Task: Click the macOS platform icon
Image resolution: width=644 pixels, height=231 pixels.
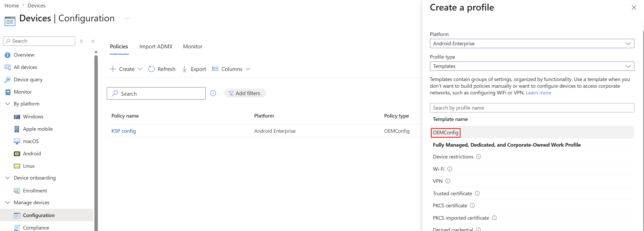Action: point(17,141)
